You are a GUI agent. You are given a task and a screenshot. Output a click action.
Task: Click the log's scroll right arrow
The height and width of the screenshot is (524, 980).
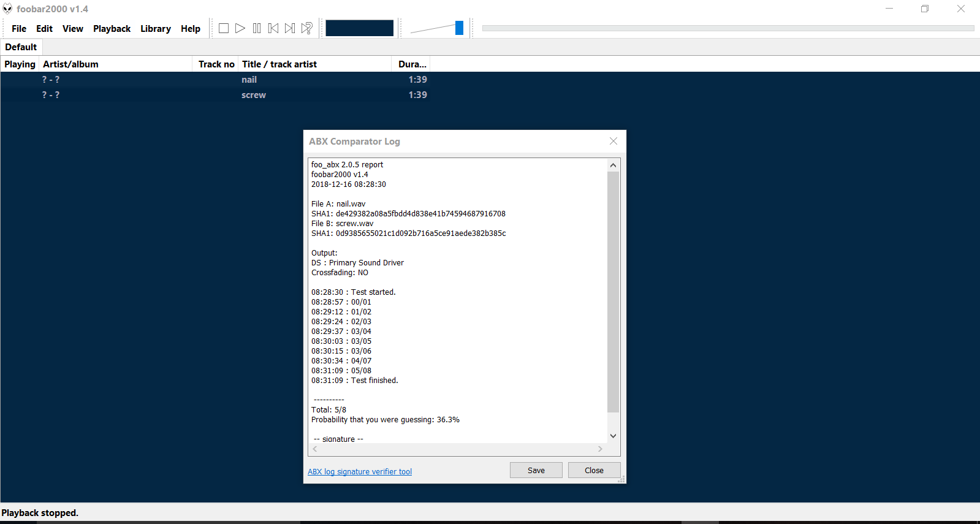click(600, 449)
